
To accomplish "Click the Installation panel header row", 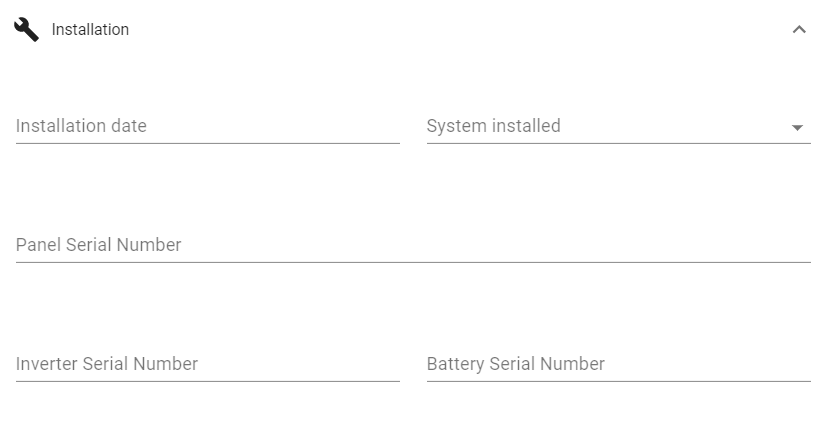I will coord(412,29).
